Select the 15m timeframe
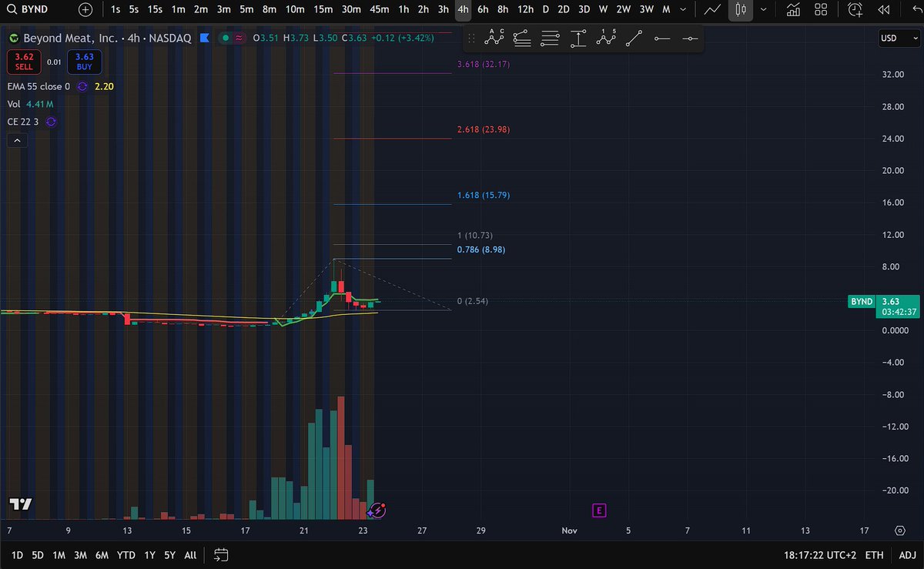The height and width of the screenshot is (569, 924). coord(323,10)
